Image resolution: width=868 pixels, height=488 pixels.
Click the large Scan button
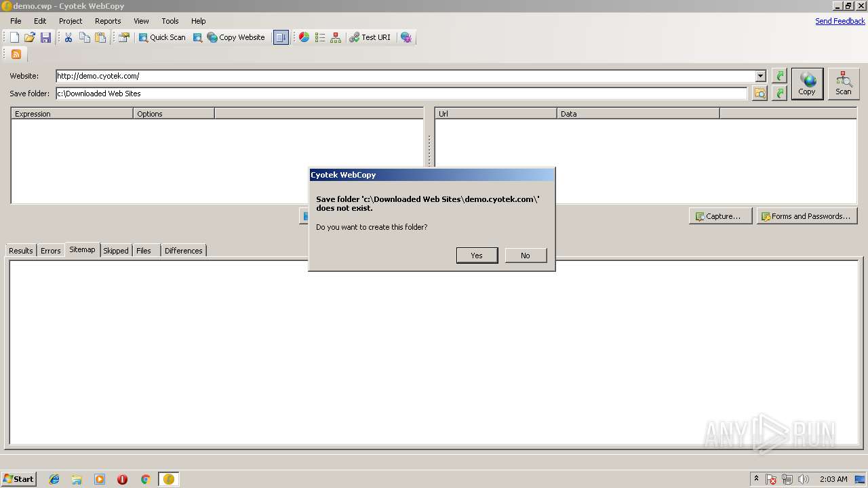[x=844, y=84]
